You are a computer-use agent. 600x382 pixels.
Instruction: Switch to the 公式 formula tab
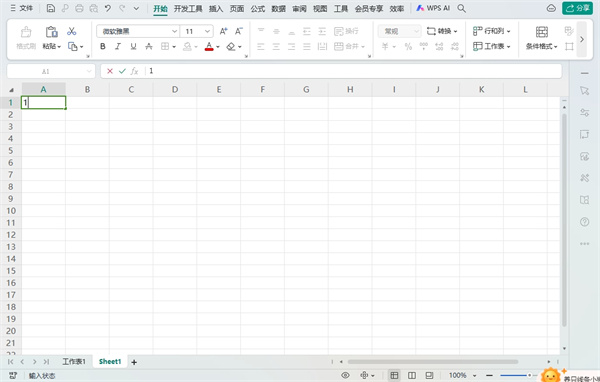258,8
